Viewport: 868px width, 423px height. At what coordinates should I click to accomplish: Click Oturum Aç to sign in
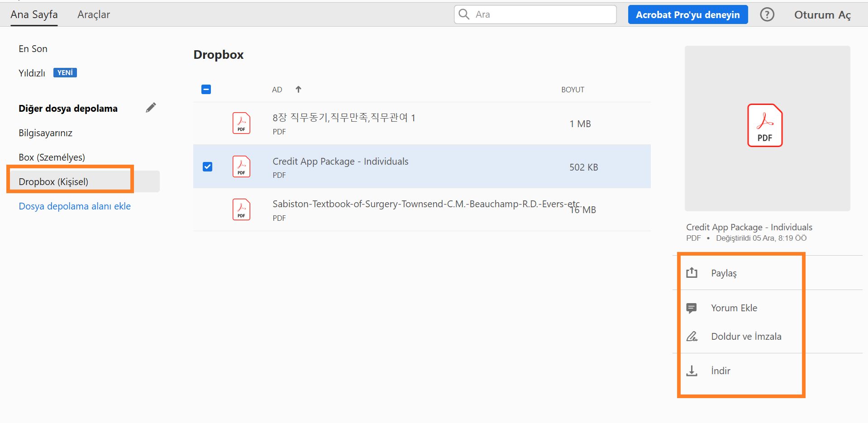[x=822, y=14]
